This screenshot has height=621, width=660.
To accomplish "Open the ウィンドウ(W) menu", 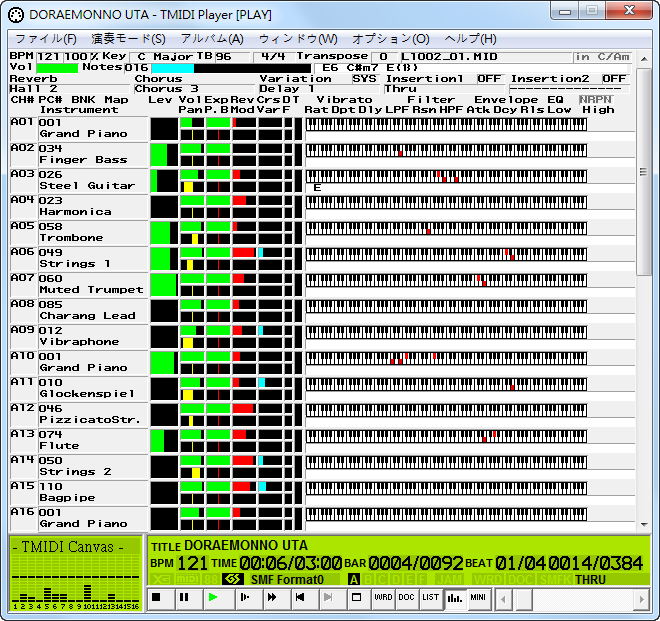I will click(x=298, y=39).
